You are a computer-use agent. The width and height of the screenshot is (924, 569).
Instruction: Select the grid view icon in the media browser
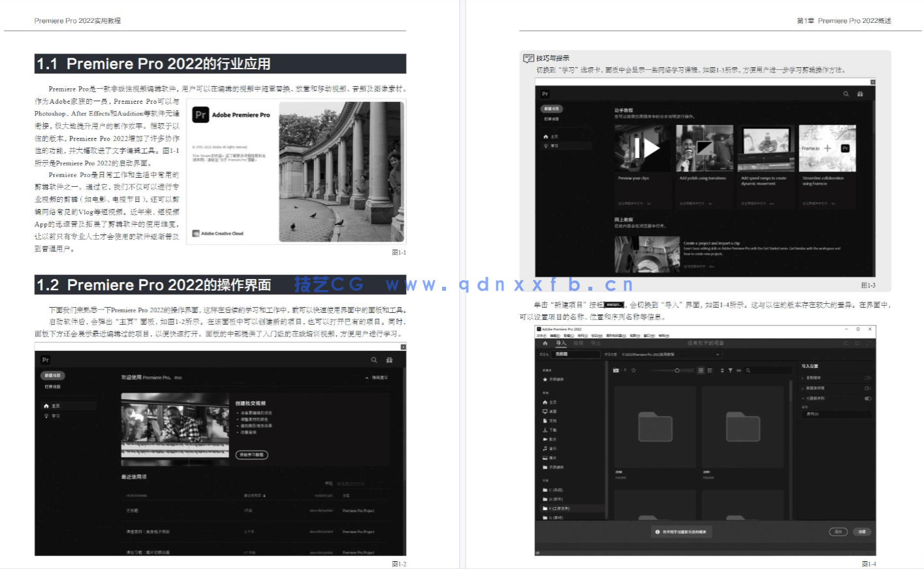(x=701, y=370)
